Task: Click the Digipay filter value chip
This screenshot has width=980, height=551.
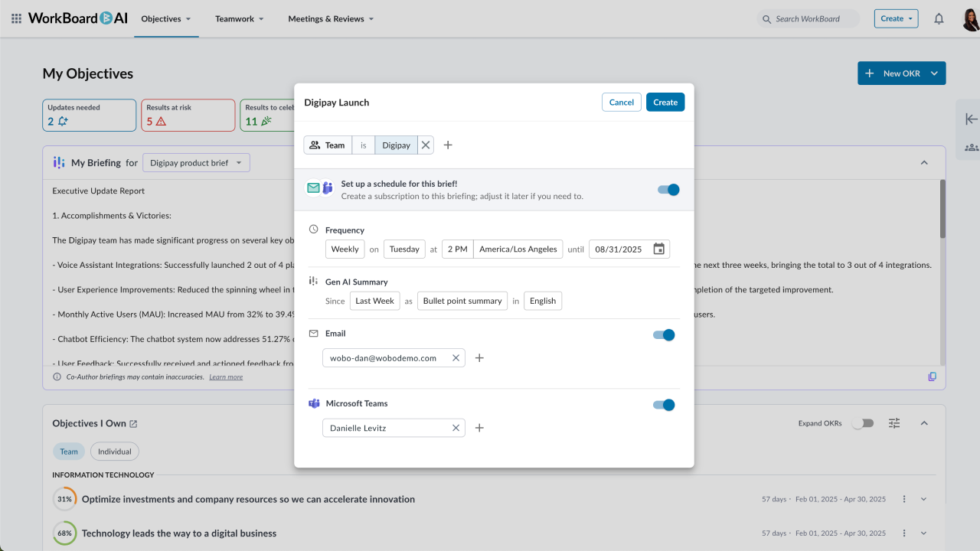Action: pyautogui.click(x=396, y=145)
